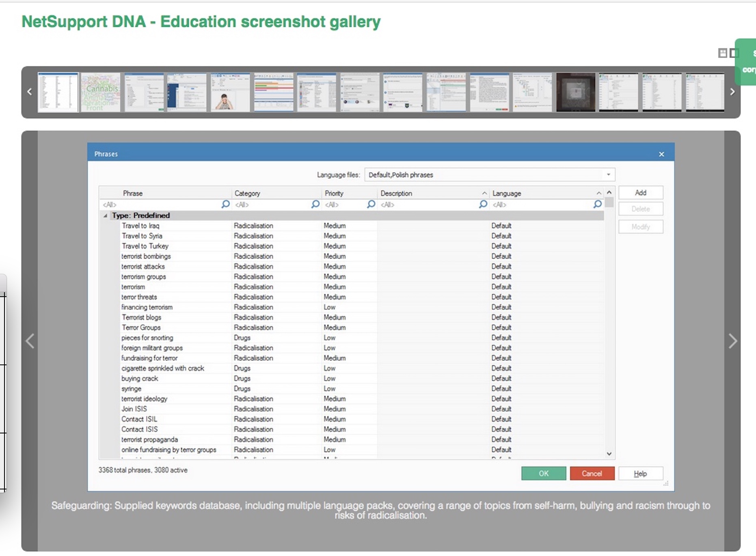Open Help from the dialog footer
Image resolution: width=756 pixels, height=556 pixels.
tap(641, 473)
